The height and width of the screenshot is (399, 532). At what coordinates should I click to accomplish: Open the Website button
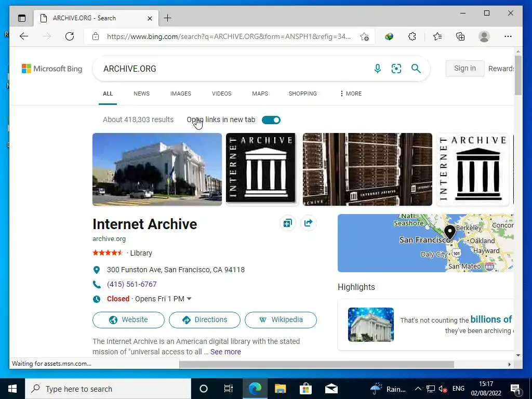coord(128,320)
